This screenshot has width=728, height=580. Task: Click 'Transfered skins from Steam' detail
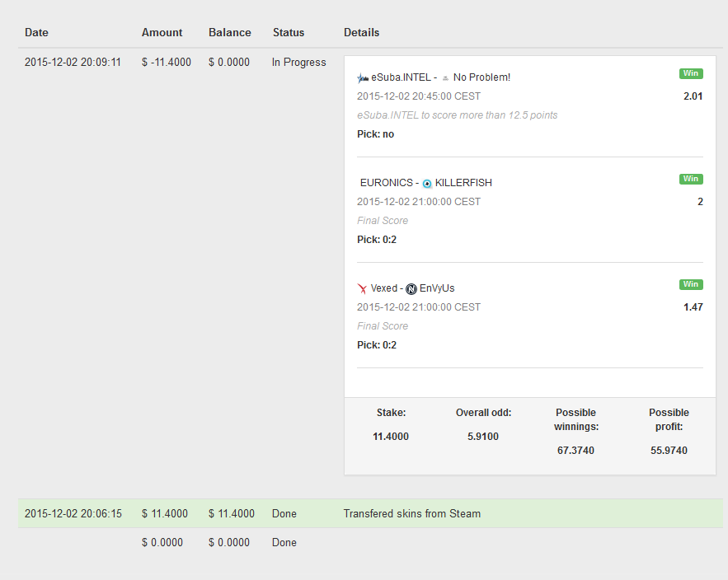(412, 513)
